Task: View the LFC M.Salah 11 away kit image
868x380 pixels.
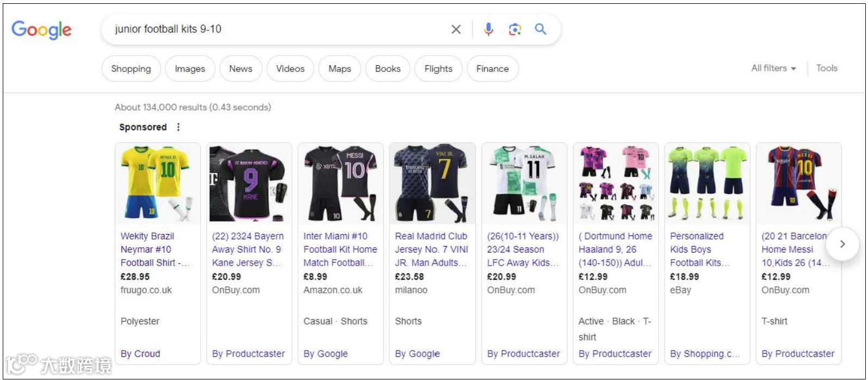Action: click(524, 183)
